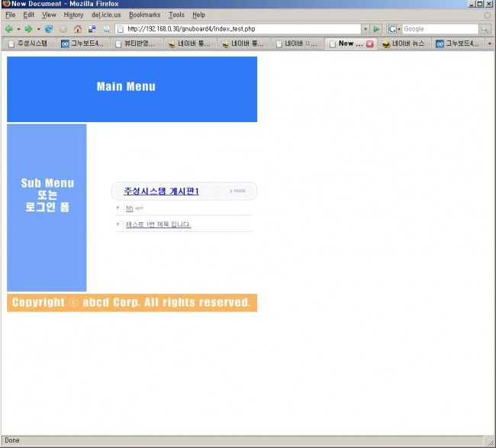Switch to the 네이버 :: tab
Viewport: 496px width, 448px height.
click(x=298, y=44)
